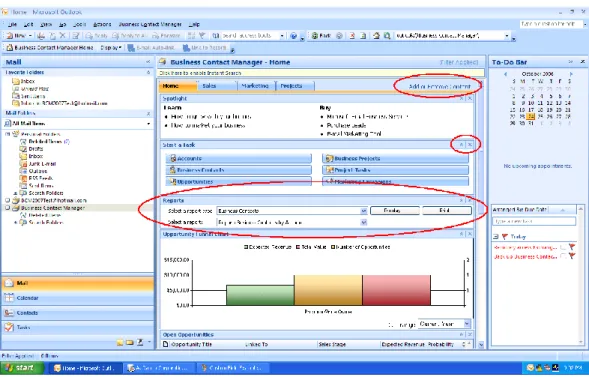Select the Home tab in Business Contact Manager
The height and width of the screenshot is (377, 589).
point(178,86)
